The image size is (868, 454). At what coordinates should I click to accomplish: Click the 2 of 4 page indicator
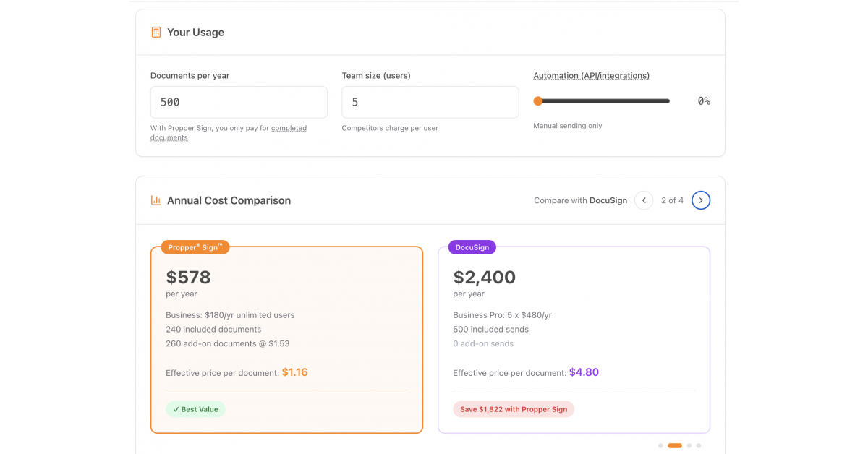672,200
